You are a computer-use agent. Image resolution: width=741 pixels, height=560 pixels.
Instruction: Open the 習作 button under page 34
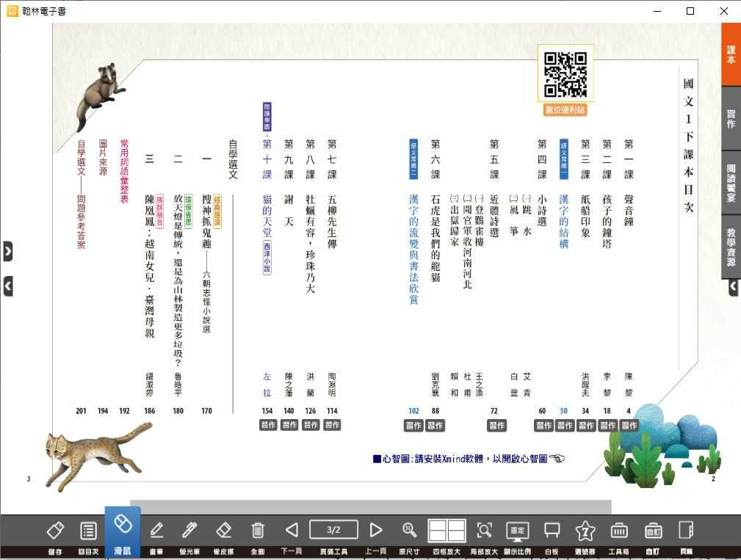pos(586,426)
